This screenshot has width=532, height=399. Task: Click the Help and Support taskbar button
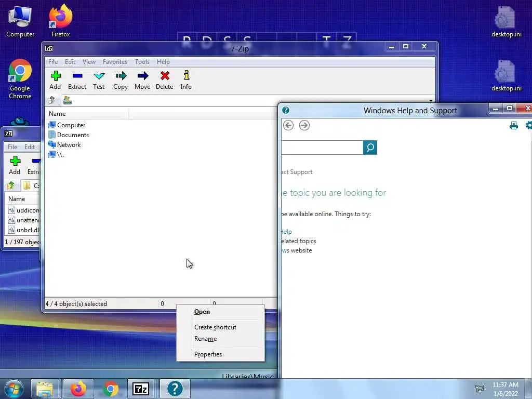coord(175,389)
